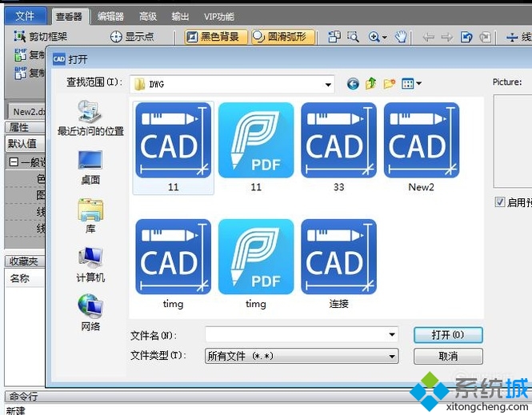The image size is (532, 415).
Task: Open the 文件类型 所有文件 combo box
Action: 302,356
